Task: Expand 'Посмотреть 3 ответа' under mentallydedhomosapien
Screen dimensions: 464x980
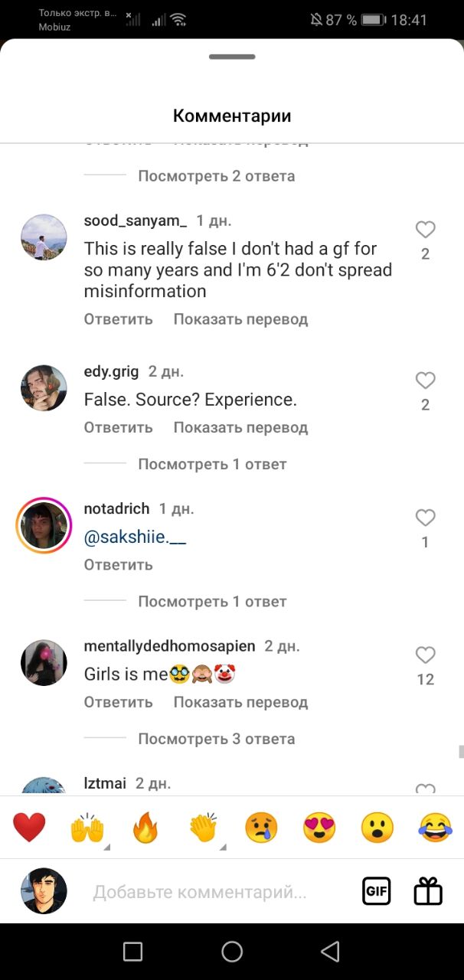Action: [x=216, y=739]
